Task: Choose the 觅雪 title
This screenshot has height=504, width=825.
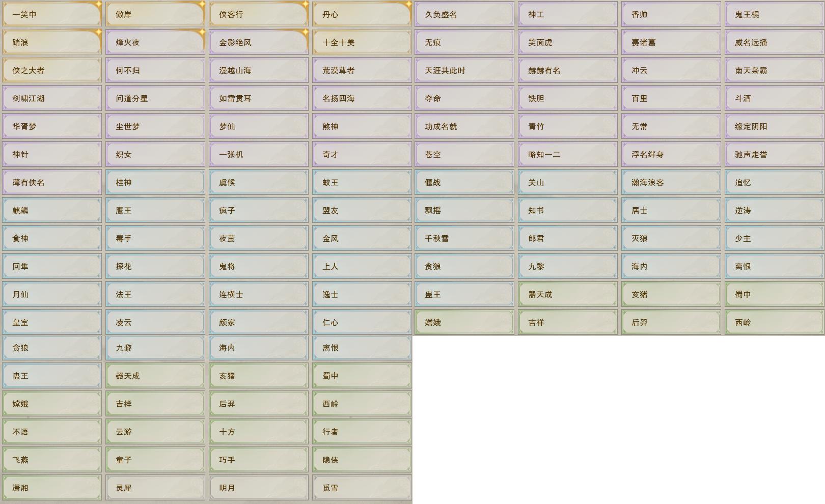Action: 362,488
